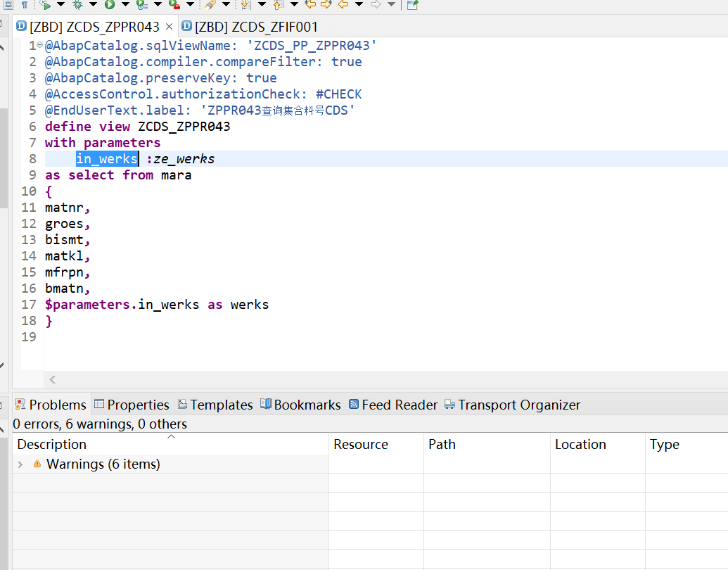Viewport: 728px width, 570px height.
Task: Click the 'define view ZCDS_ZPPR043' line
Action: 137,127
